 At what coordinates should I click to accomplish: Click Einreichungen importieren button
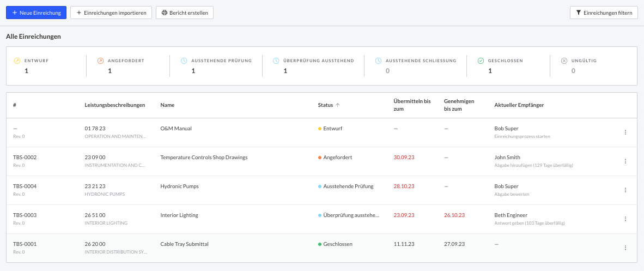coord(111,13)
